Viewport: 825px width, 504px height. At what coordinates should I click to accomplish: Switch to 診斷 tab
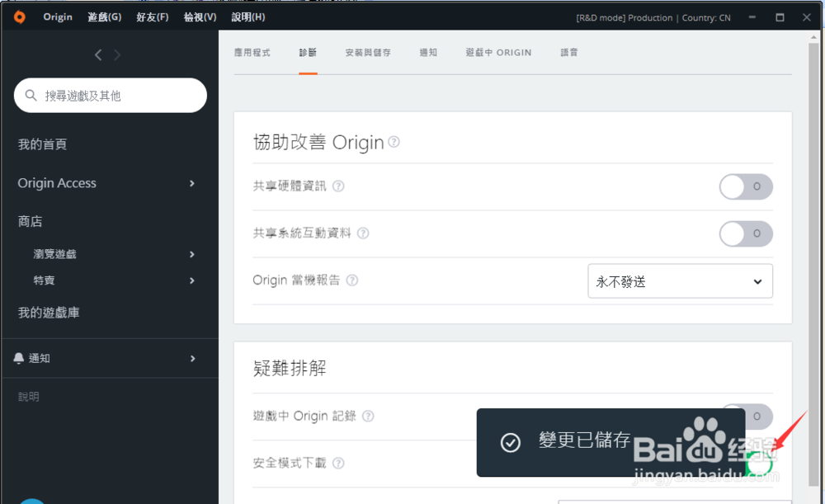pyautogui.click(x=308, y=53)
